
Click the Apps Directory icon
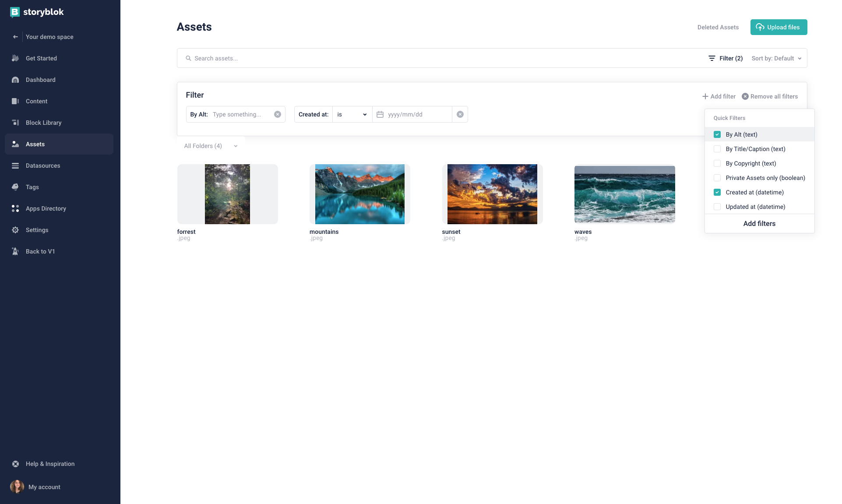[15, 208]
